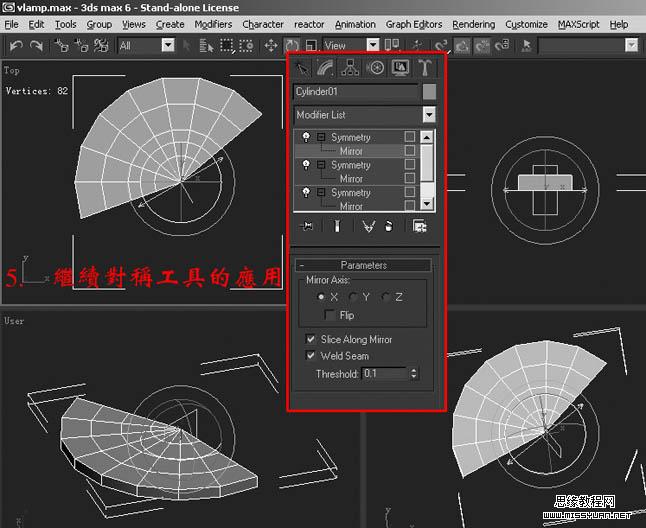Click the modifier stack scrollbar thumb
The width and height of the screenshot is (646, 528).
pyautogui.click(x=426, y=163)
